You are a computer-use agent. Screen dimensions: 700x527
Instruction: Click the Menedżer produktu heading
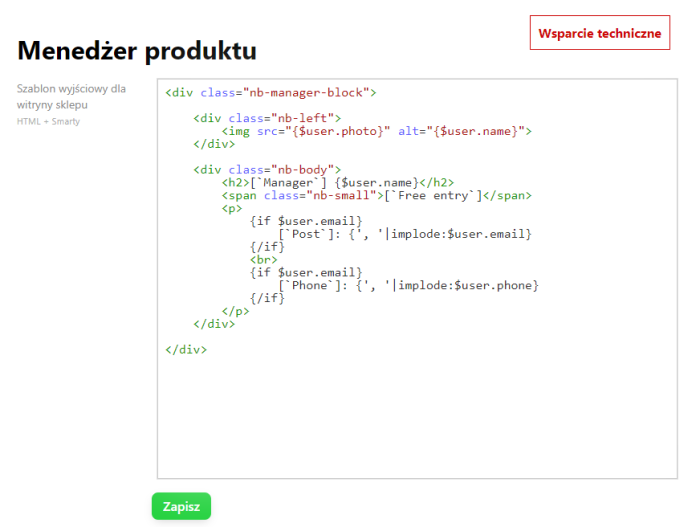click(x=137, y=50)
